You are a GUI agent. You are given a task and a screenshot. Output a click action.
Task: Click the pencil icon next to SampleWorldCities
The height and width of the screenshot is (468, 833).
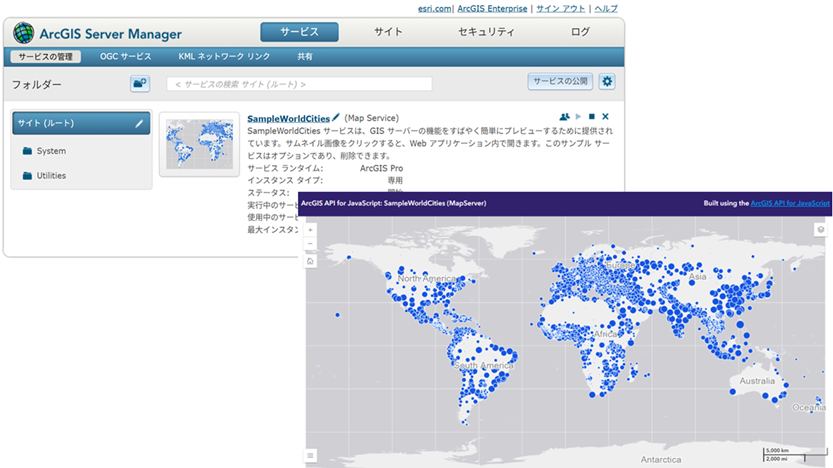tap(336, 117)
